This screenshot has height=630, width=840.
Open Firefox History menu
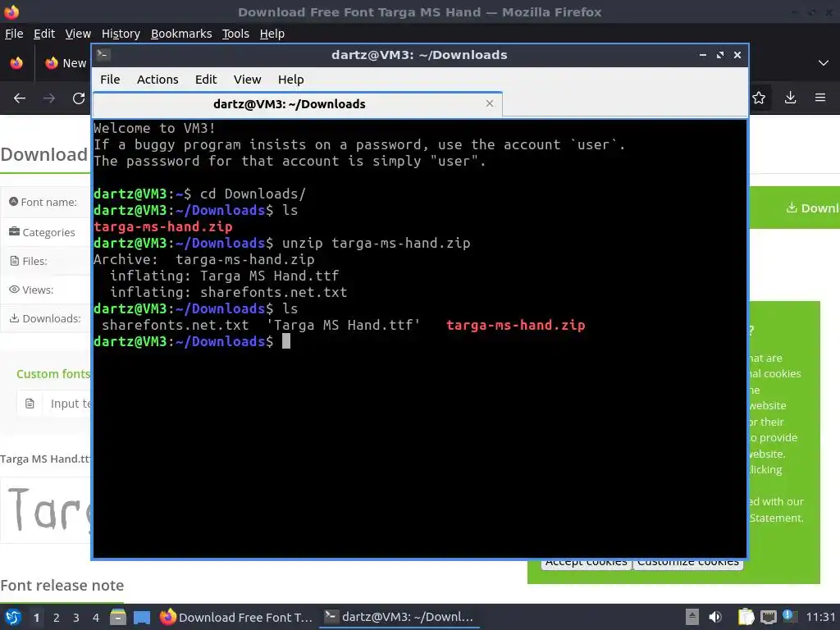pyautogui.click(x=121, y=34)
